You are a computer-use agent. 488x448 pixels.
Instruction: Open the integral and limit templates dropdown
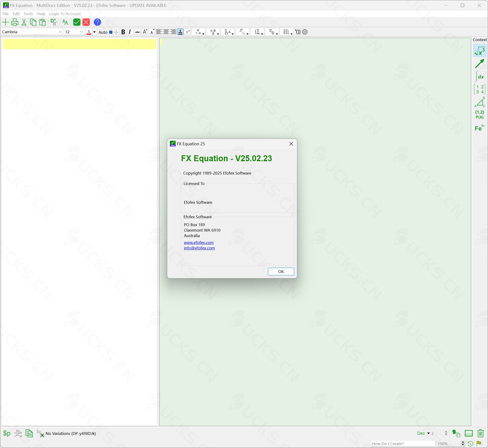258,32
